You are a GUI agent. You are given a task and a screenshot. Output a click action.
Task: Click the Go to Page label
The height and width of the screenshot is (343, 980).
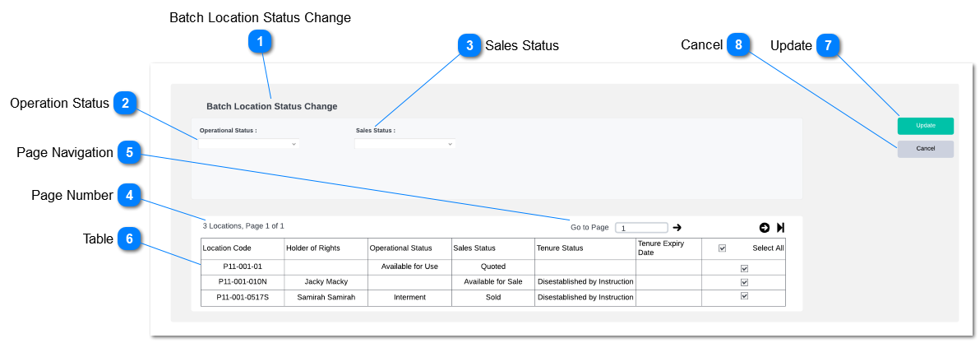pos(589,227)
